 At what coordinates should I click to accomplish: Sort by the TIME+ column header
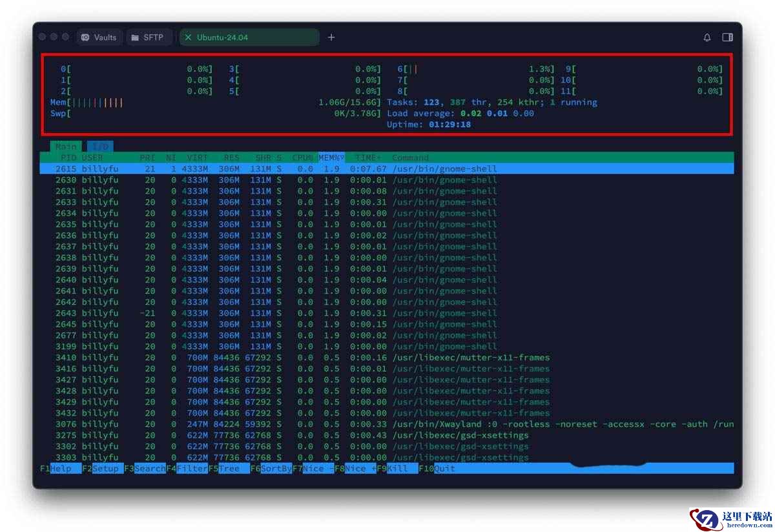(x=367, y=158)
